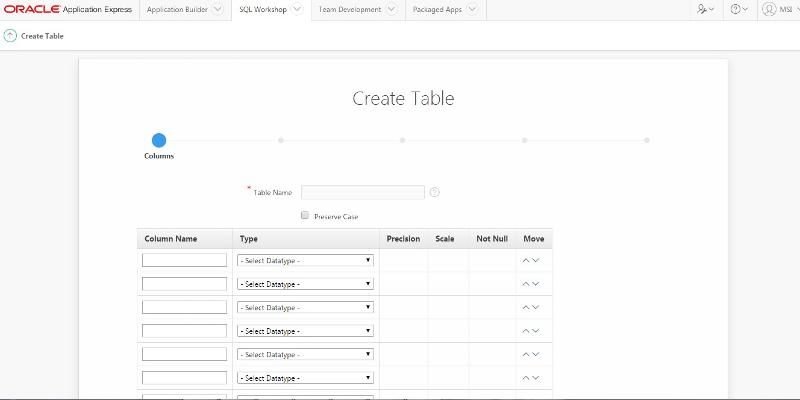Open the Help menu icon
The image size is (800, 400).
click(x=739, y=9)
